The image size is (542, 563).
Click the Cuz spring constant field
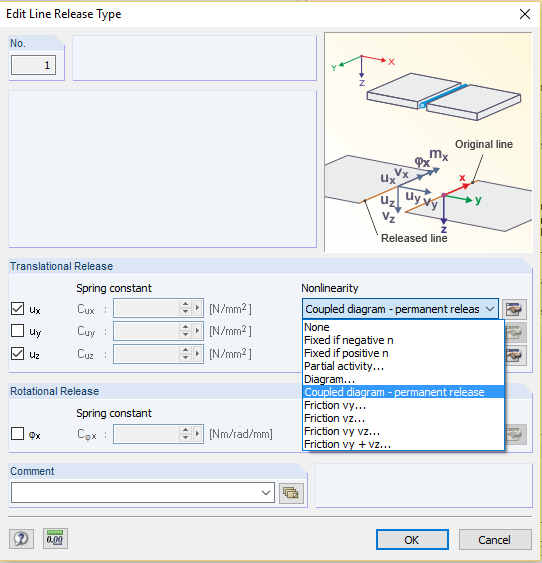(146, 354)
